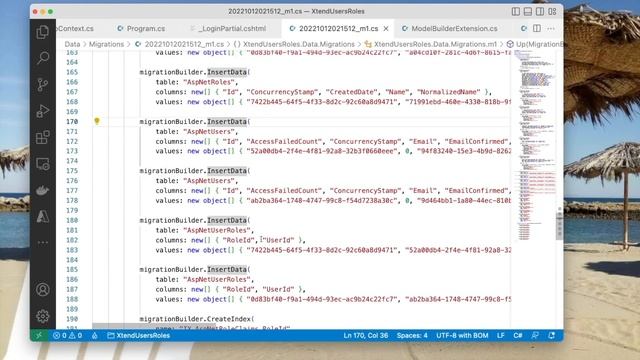The image size is (640, 360).
Task: Open the Manage gear menu
Action: 42,316
